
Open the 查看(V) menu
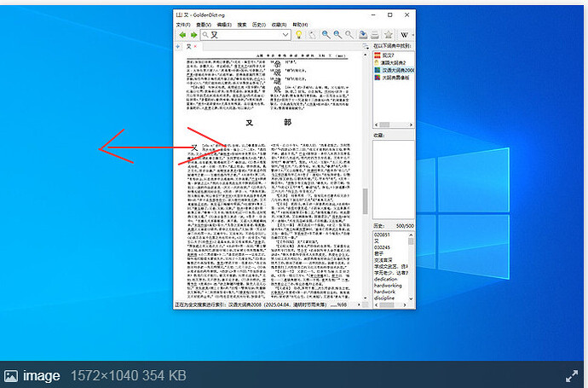[204, 25]
